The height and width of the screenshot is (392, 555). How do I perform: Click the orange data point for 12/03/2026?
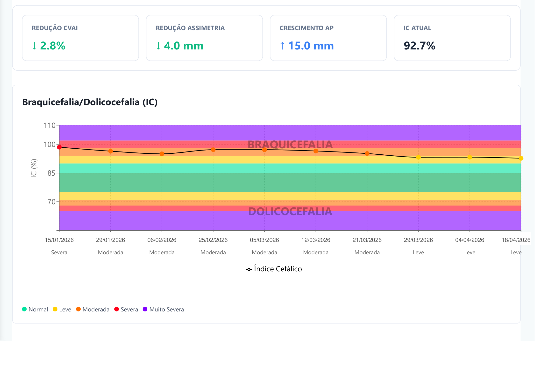point(316,151)
